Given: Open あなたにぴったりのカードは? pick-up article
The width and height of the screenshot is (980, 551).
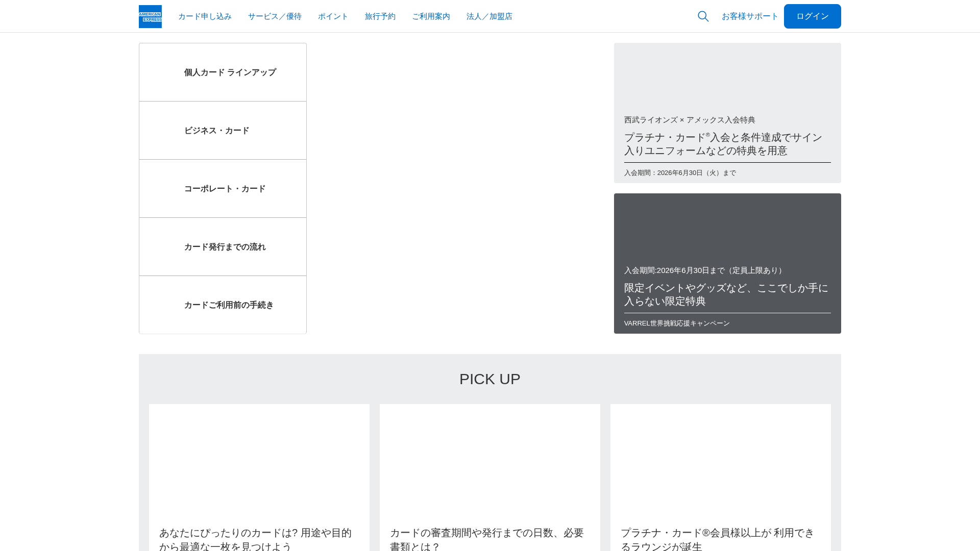Looking at the screenshot, I should (259, 478).
